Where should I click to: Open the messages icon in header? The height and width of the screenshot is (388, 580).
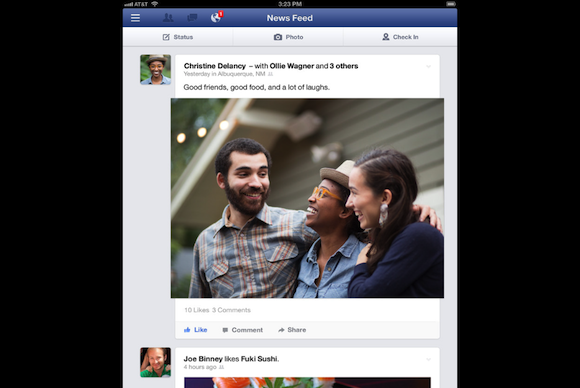click(x=192, y=17)
